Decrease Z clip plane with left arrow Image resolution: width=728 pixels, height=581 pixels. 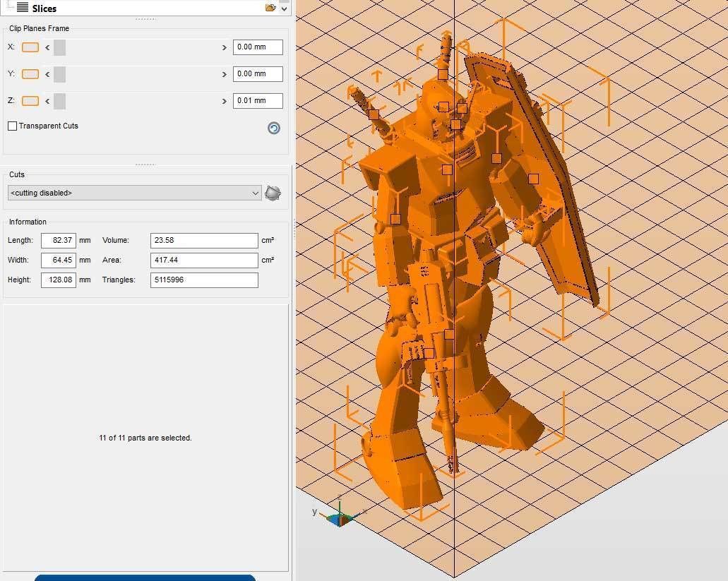(47, 101)
